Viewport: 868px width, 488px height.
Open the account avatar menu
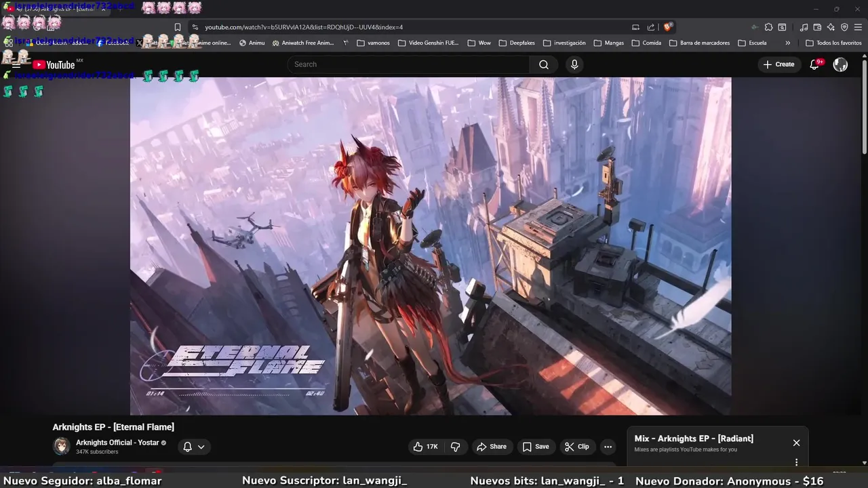840,64
